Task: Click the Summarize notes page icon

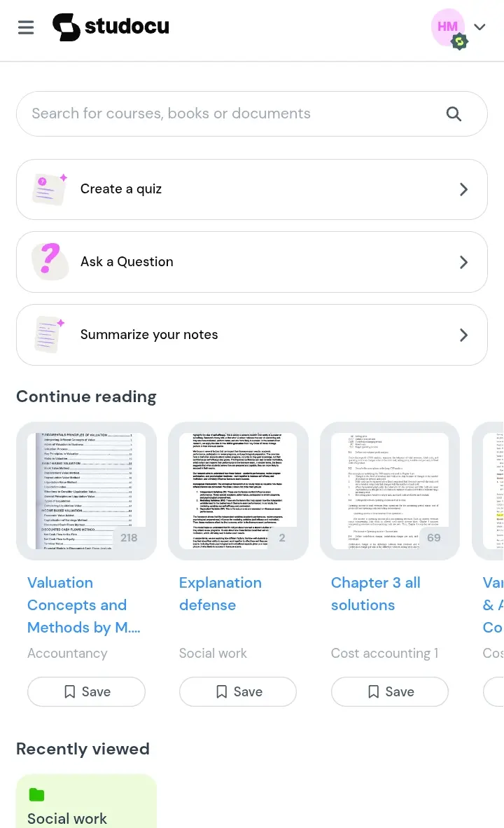Action: click(x=50, y=334)
